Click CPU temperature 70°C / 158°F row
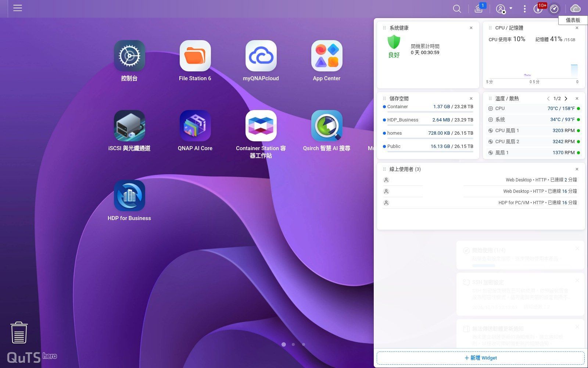Image resolution: width=588 pixels, height=368 pixels. [534, 109]
